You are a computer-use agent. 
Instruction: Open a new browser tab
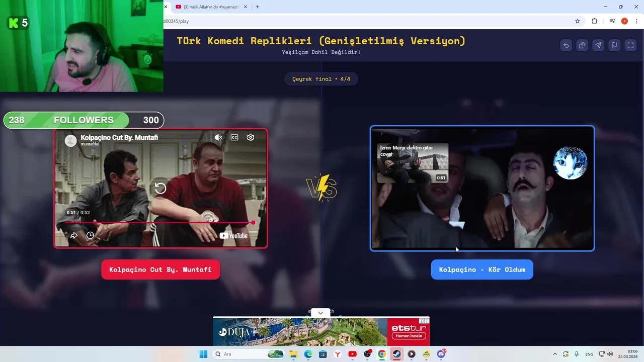258,7
